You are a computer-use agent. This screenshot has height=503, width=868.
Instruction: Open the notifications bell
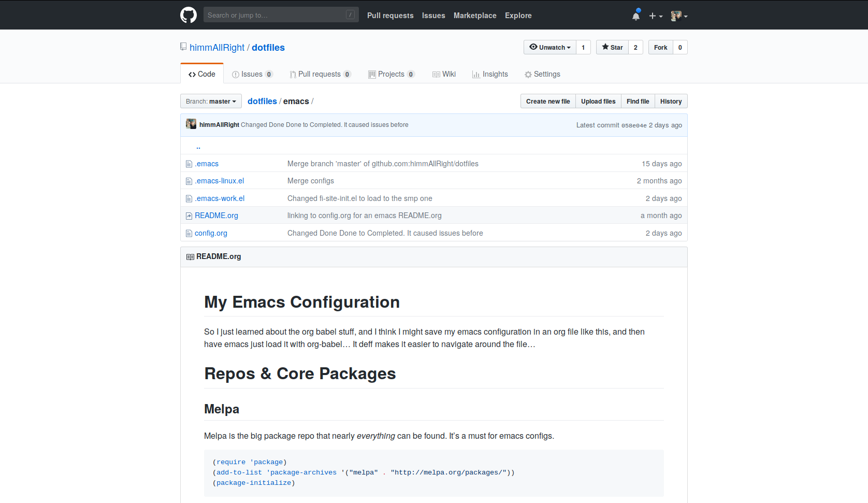coord(636,16)
